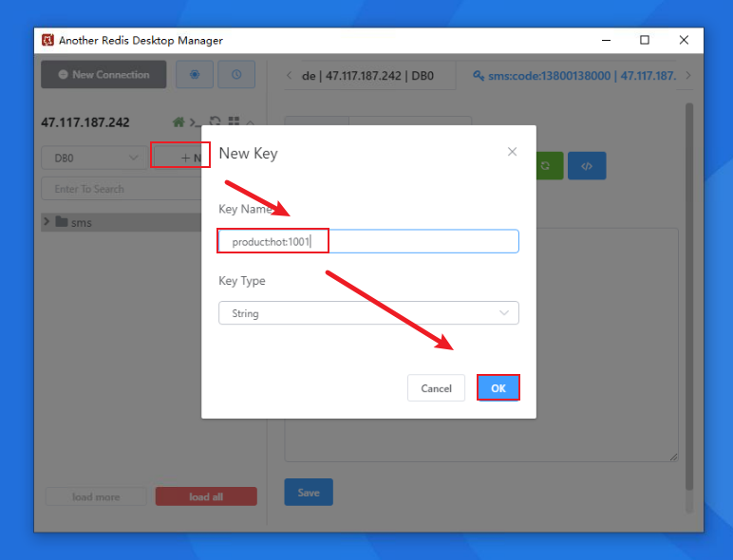Click Cancel in New Key dialog
The height and width of the screenshot is (560, 733).
click(x=436, y=388)
